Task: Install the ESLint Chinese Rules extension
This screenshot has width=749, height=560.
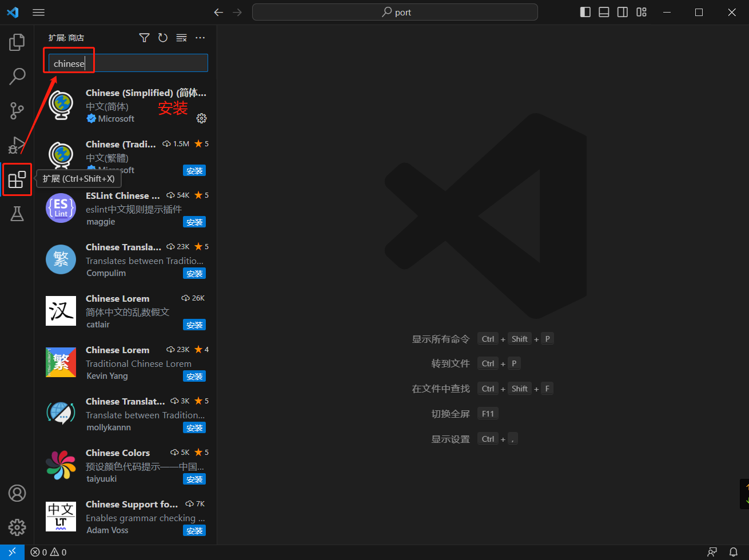Action: pyautogui.click(x=194, y=222)
